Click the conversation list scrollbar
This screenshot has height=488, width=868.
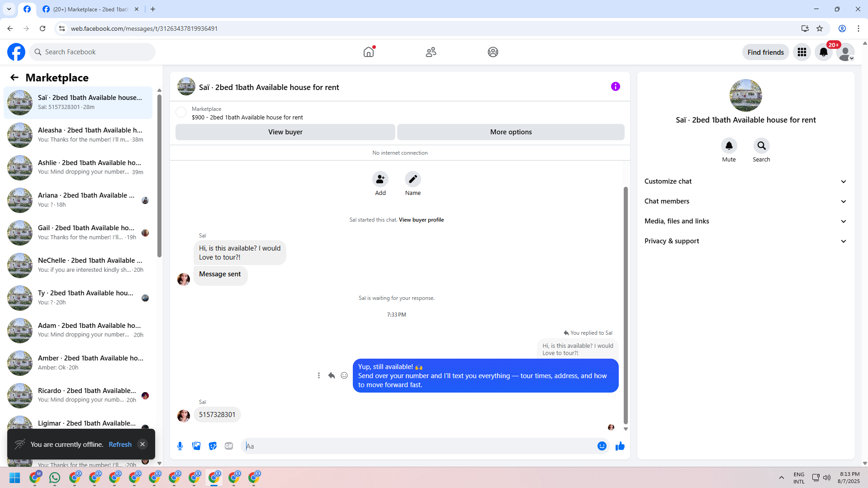159,175
